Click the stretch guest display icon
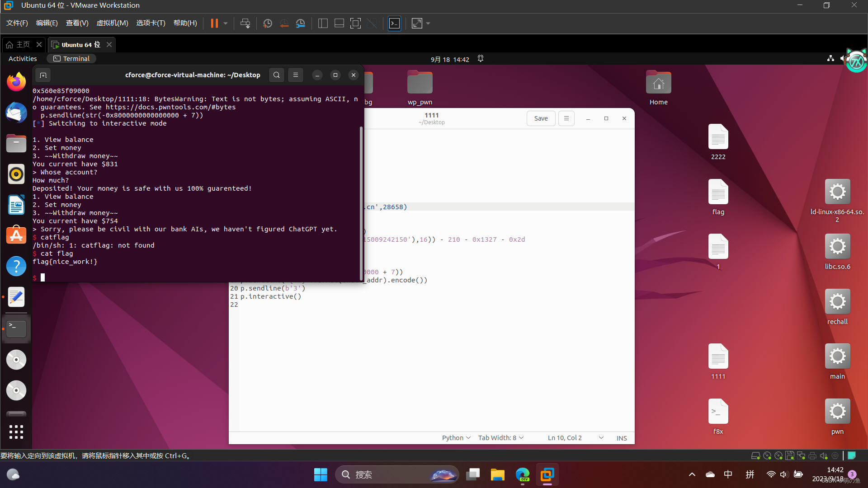 tap(417, 23)
